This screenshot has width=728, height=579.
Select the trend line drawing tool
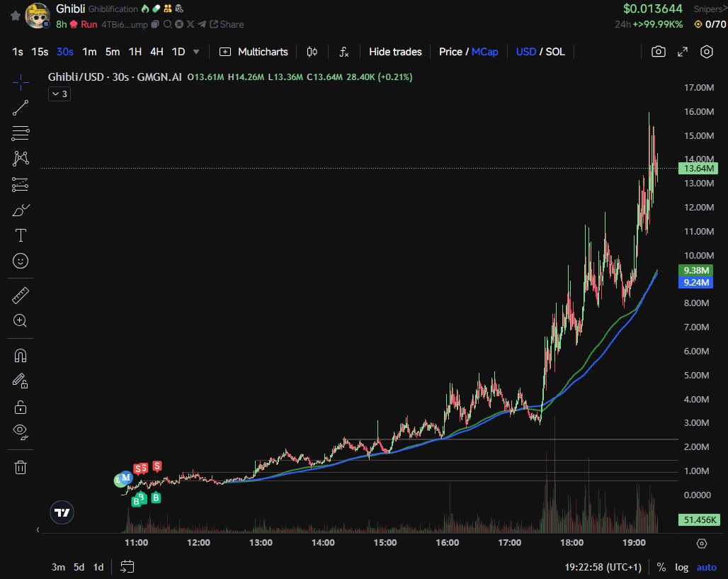click(x=21, y=108)
